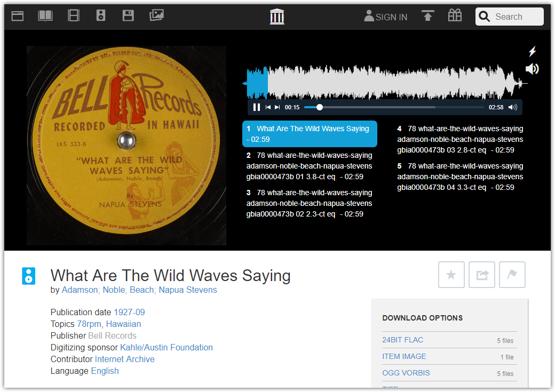Open the Images section icon in top navigation

click(156, 15)
